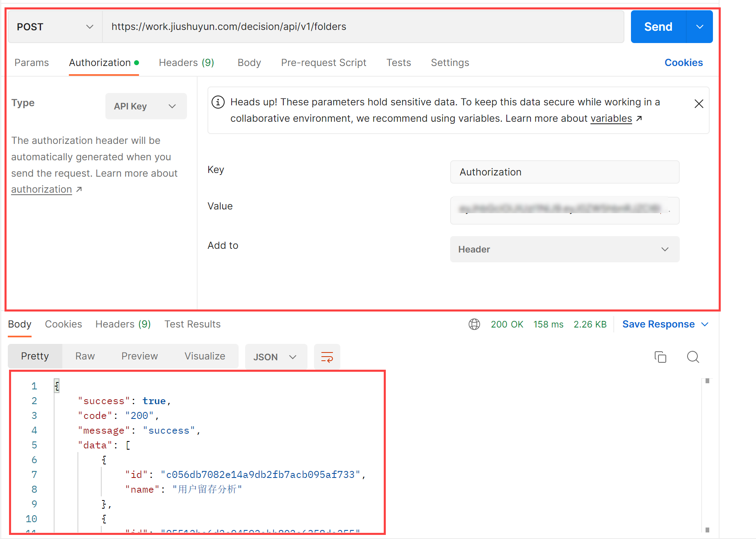
Task: Dismiss the sensitive data warning banner
Action: click(x=699, y=104)
